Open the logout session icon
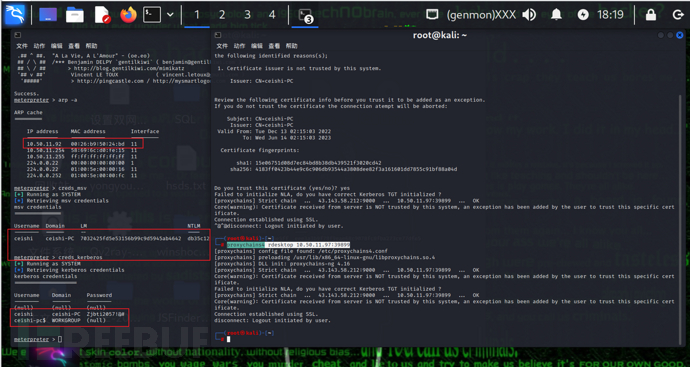 click(x=678, y=15)
